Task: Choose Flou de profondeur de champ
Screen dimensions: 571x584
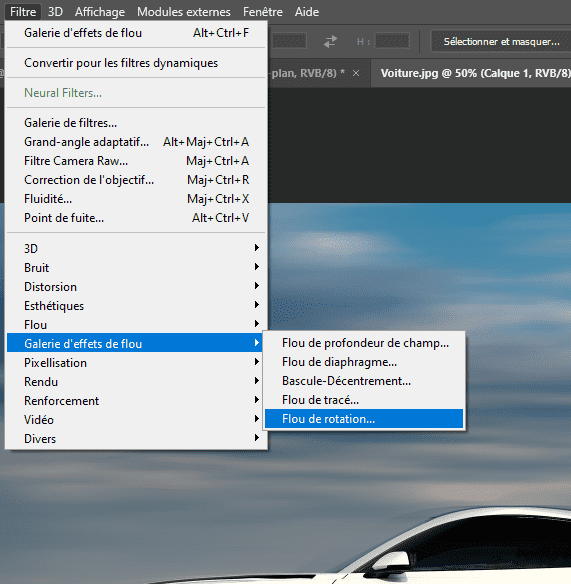Action: (x=364, y=343)
